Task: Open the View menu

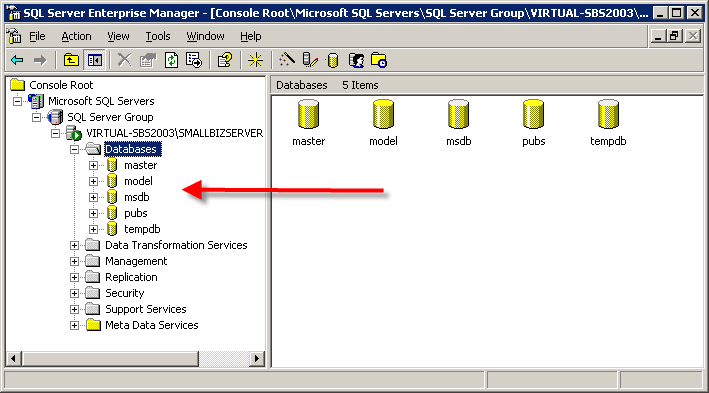Action: pos(118,36)
